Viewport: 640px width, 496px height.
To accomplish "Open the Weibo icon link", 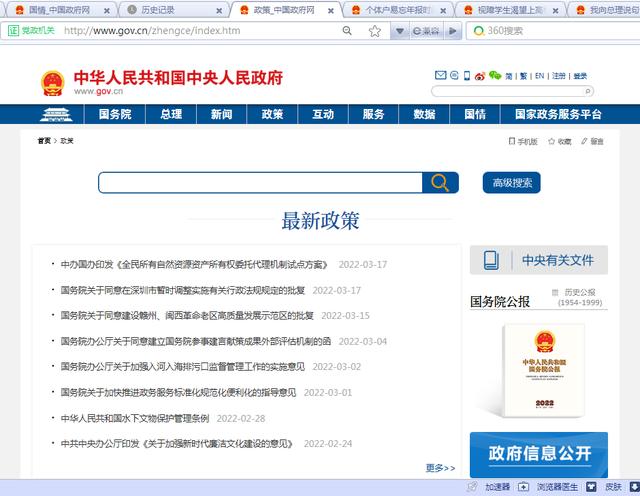I will pyautogui.click(x=479, y=76).
